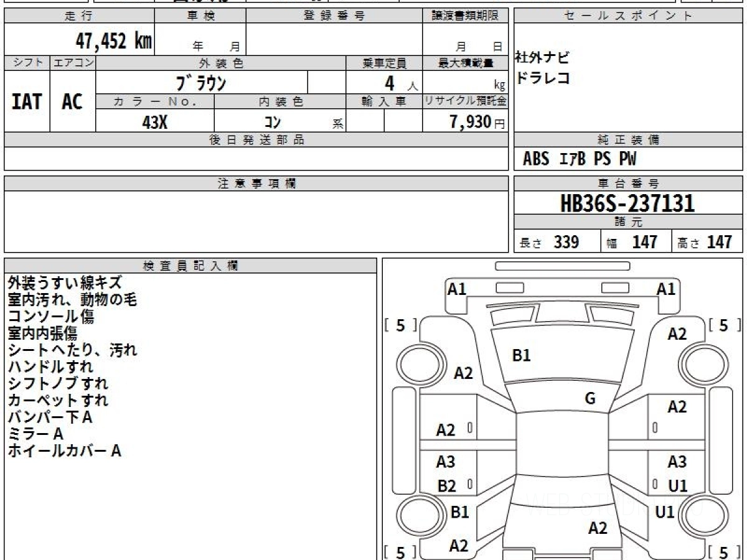
Task: Click the 譲渡書類期限 header cell
Action: click(466, 16)
